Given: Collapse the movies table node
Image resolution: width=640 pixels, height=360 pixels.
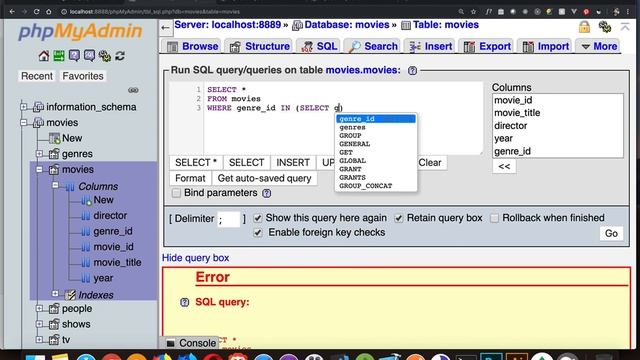Looking at the screenshot, I should [x=39, y=169].
